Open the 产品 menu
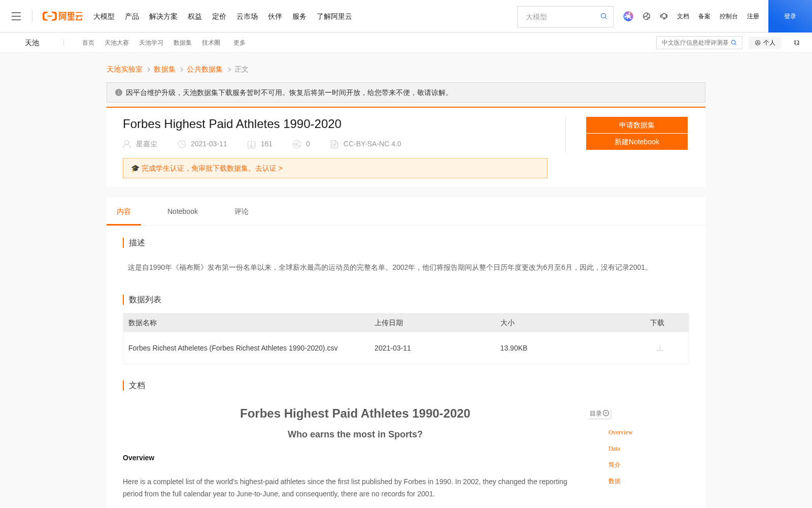The image size is (812, 508). [x=132, y=16]
